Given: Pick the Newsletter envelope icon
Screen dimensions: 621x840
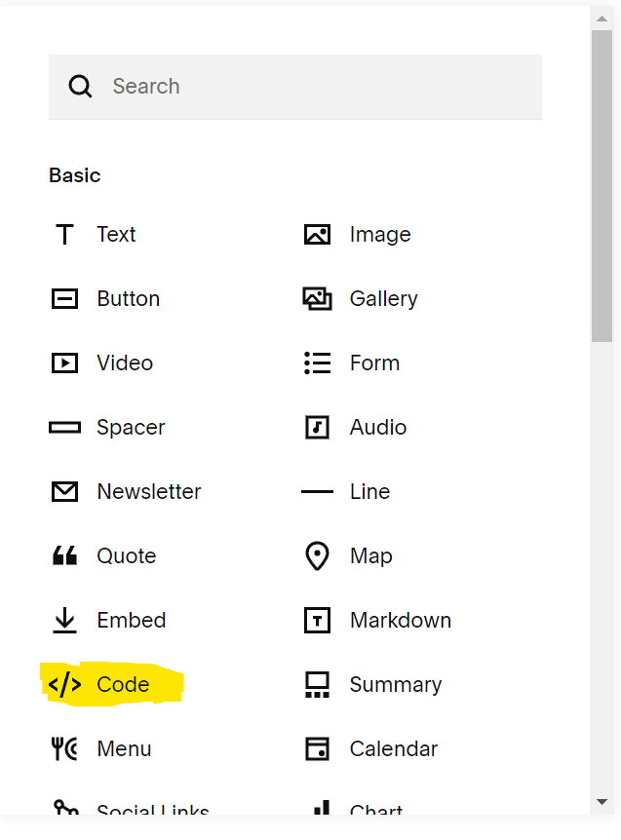Looking at the screenshot, I should pos(65,492).
